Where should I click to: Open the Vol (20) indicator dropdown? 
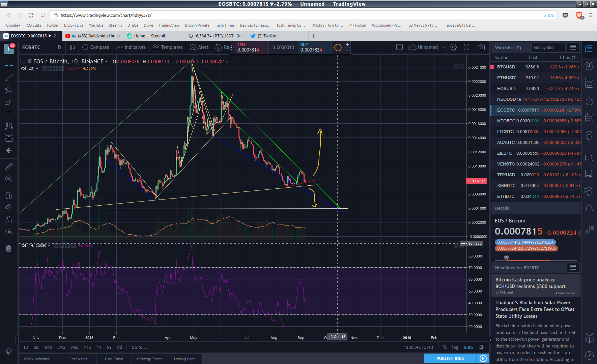(37, 68)
